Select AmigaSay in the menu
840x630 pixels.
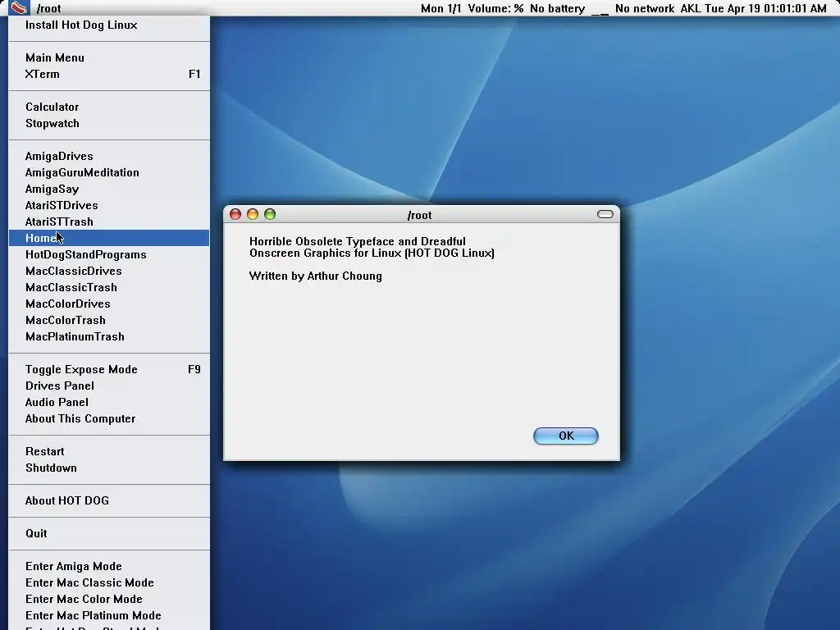109,189
